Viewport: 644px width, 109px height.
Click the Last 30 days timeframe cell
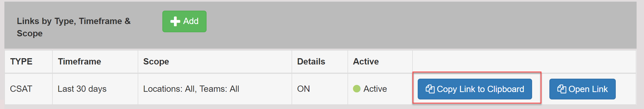(95, 89)
